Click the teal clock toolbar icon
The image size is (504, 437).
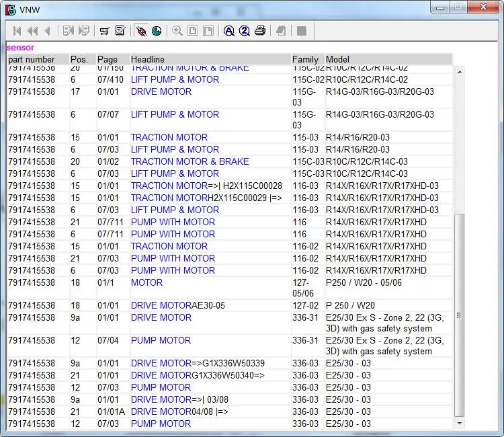(157, 31)
